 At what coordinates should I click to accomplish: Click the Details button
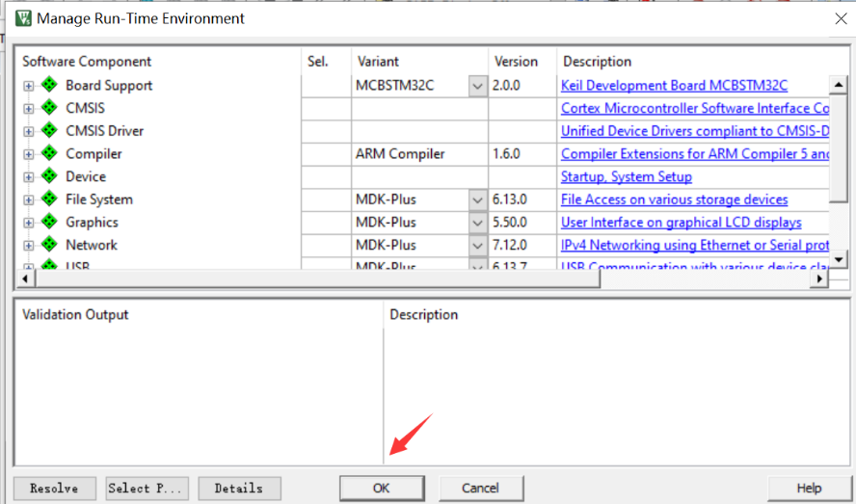pos(240,489)
